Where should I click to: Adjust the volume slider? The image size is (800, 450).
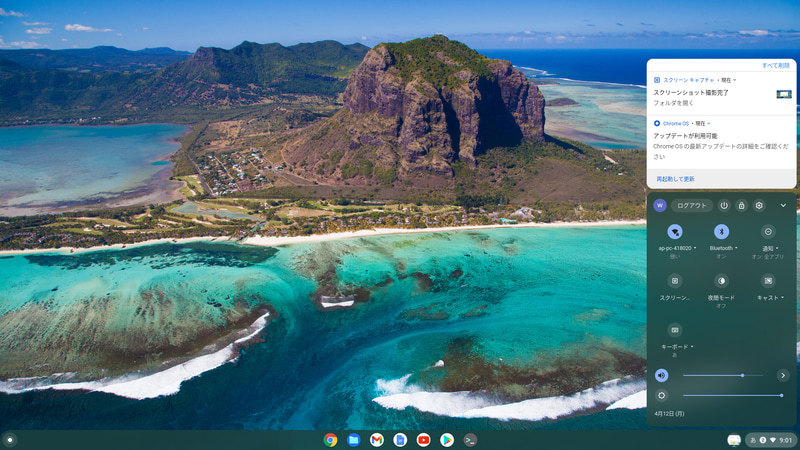pyautogui.click(x=723, y=376)
